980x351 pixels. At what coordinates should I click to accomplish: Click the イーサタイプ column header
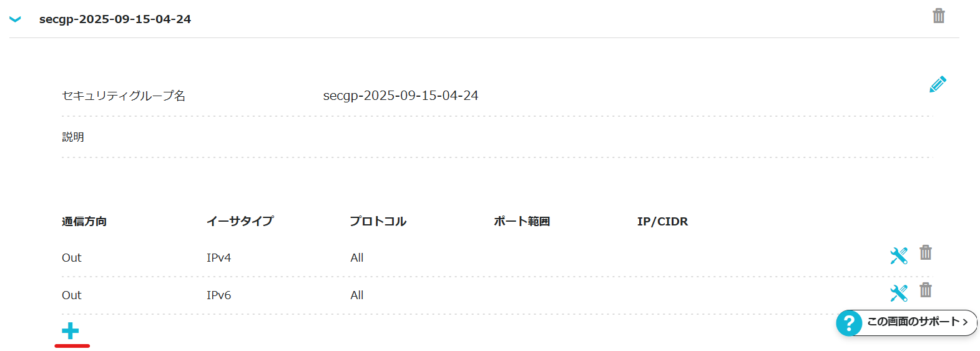[240, 221]
